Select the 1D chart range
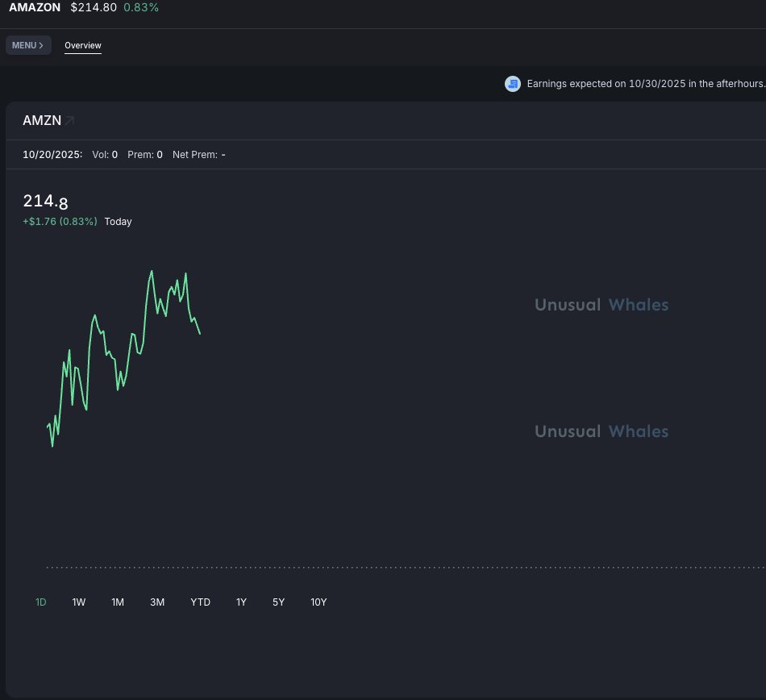The height and width of the screenshot is (700, 766). (41, 602)
